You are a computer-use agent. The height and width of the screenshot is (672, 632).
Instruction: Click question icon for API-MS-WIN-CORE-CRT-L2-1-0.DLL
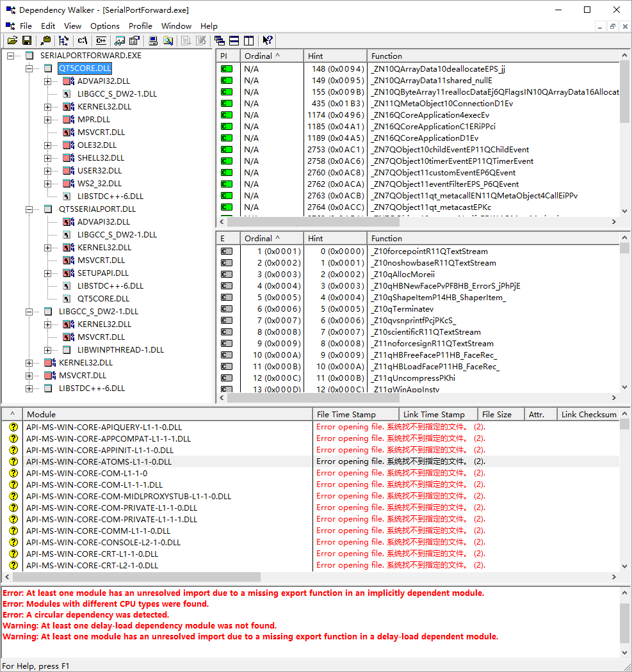tap(13, 565)
